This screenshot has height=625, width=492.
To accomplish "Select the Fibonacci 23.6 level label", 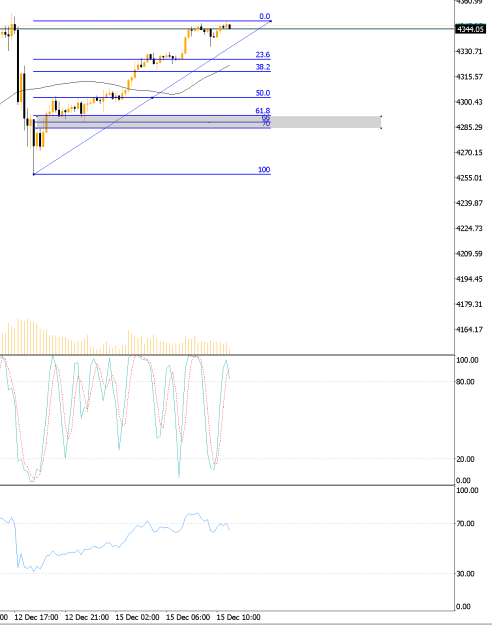I will click(x=263, y=55).
